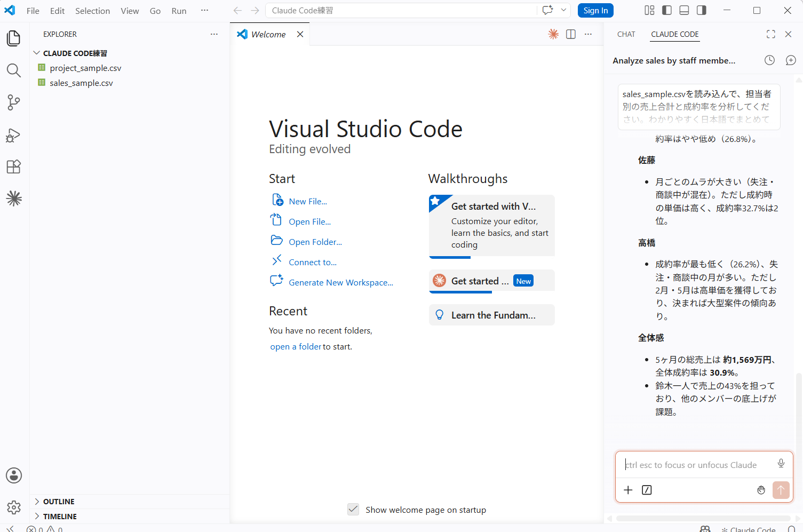Image resolution: width=803 pixels, height=532 pixels.
Task: Click the Connect to... link
Action: [x=313, y=262]
